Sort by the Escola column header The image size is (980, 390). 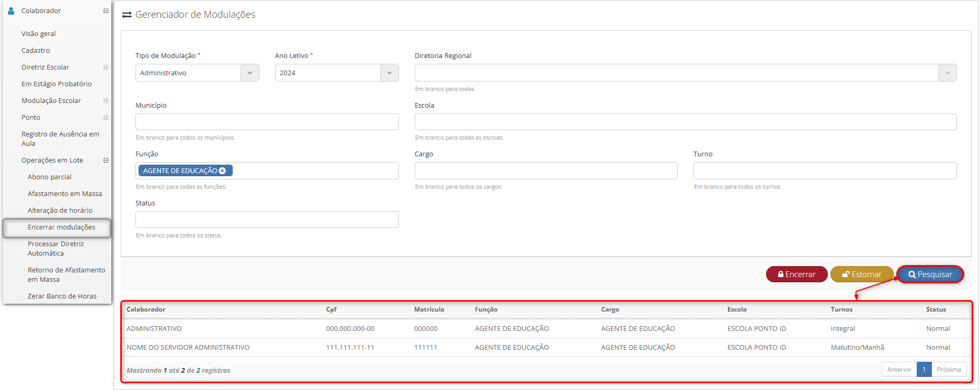737,309
